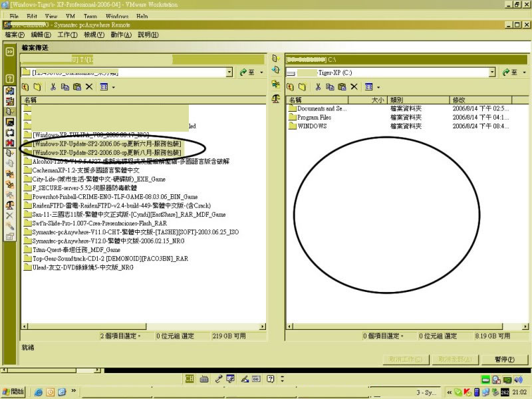The image size is (532, 399).
Task: Open the 編輯(E) menu
Action: (x=41, y=35)
